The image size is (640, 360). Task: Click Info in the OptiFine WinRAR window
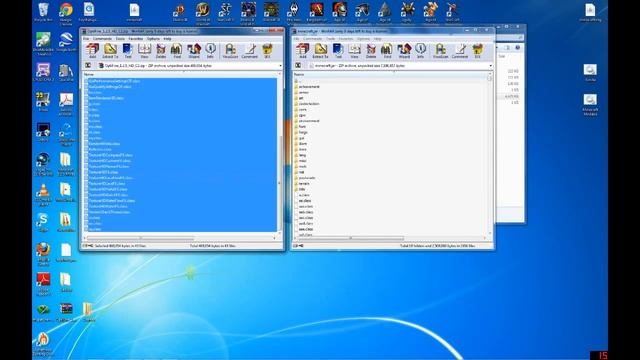pos(210,51)
